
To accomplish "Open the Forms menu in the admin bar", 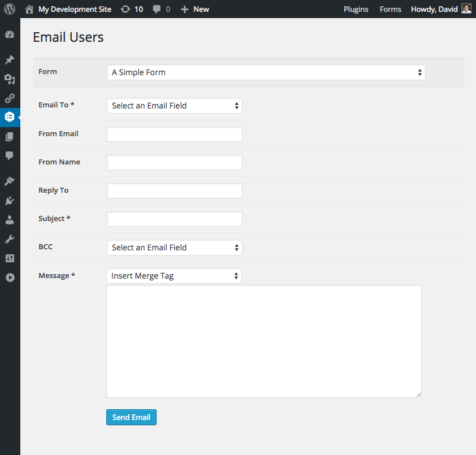I will 390,9.
